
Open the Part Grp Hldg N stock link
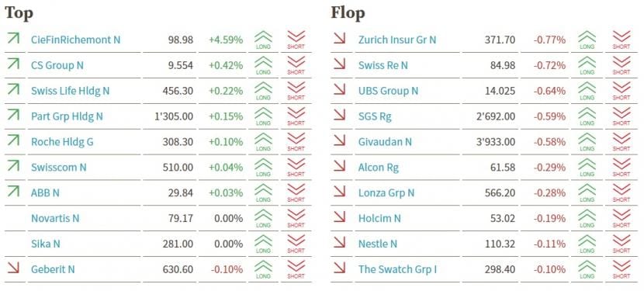67,116
